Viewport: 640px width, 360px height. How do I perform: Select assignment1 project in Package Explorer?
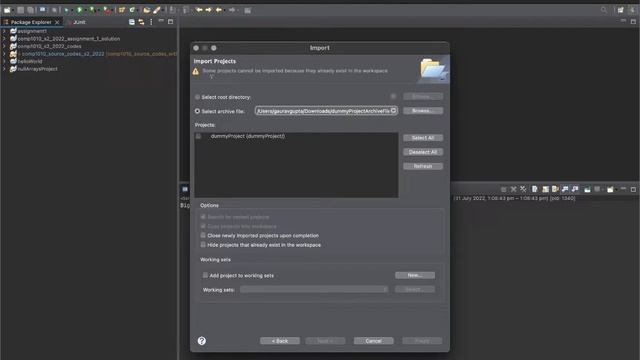[32, 31]
